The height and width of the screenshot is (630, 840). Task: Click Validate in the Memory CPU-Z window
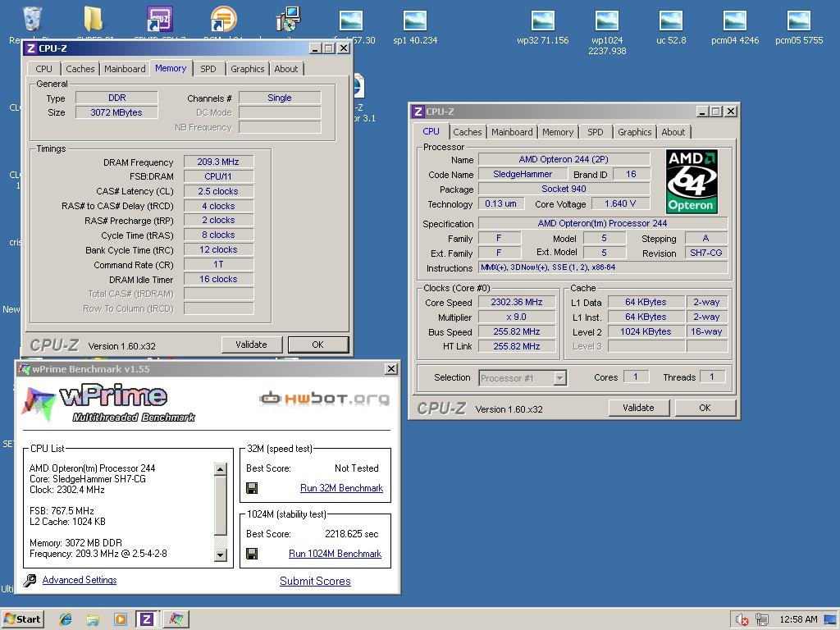click(x=251, y=345)
